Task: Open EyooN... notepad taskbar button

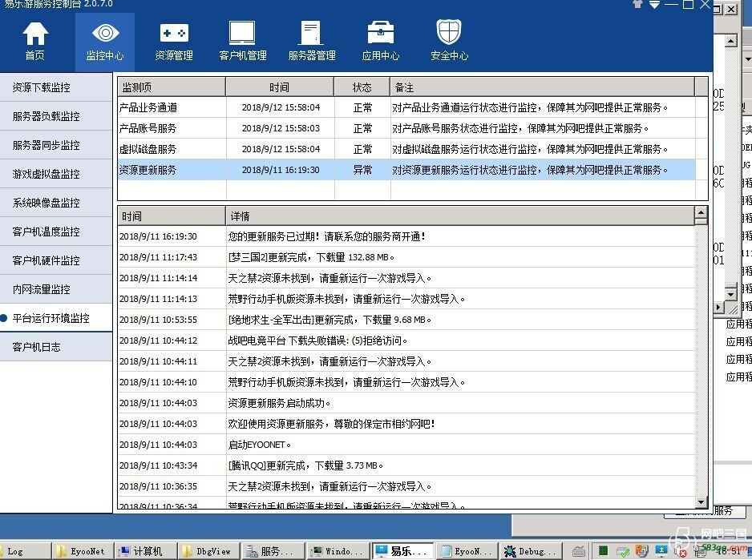Action: (467, 551)
